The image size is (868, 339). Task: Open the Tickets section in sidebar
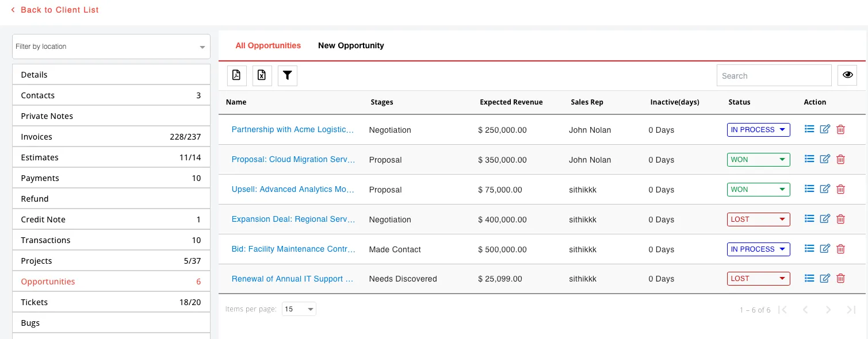pos(111,302)
